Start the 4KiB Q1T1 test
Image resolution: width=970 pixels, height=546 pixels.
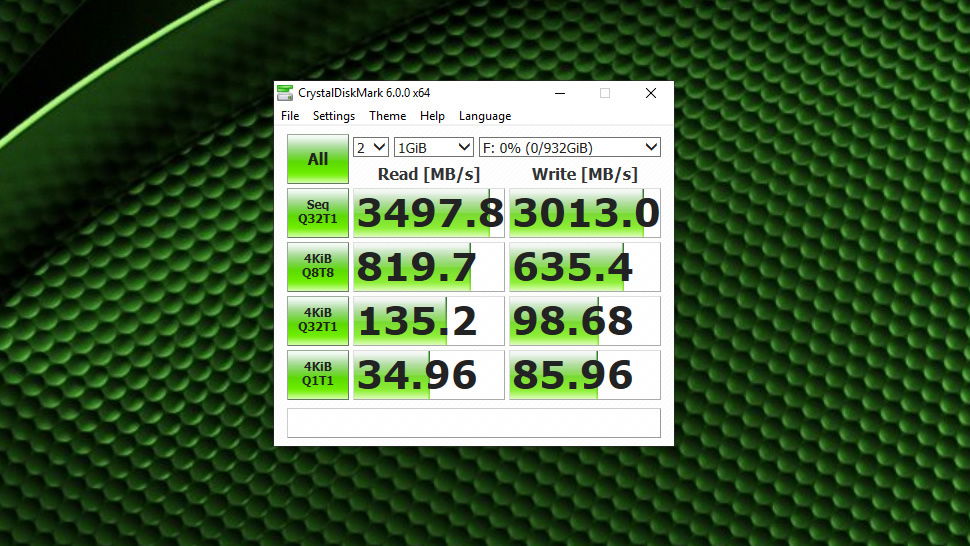tap(318, 374)
